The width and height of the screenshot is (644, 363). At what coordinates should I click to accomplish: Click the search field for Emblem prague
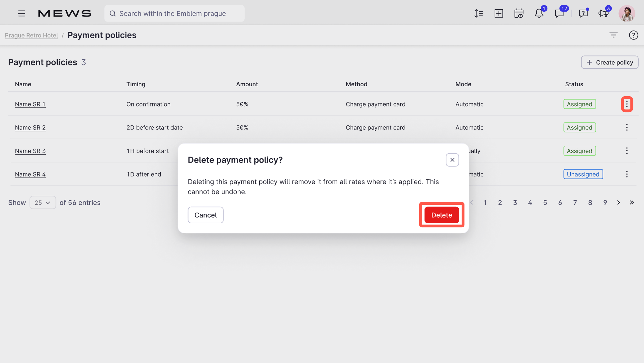click(174, 13)
